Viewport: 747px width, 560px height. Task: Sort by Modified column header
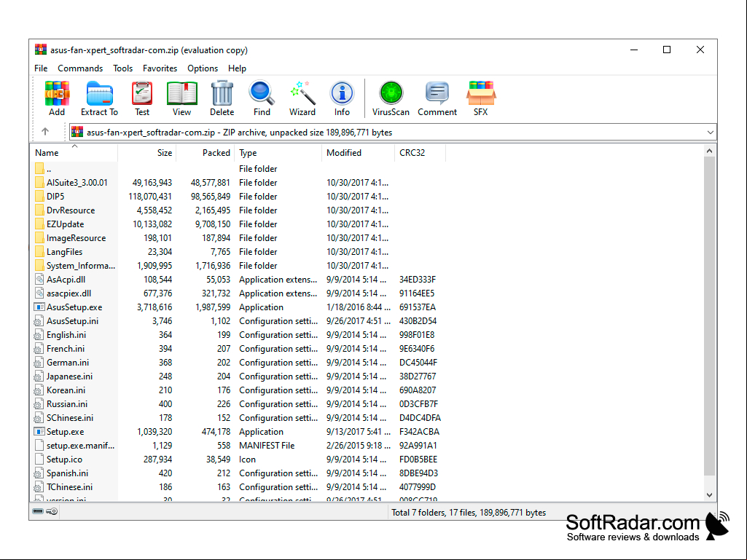click(359, 152)
